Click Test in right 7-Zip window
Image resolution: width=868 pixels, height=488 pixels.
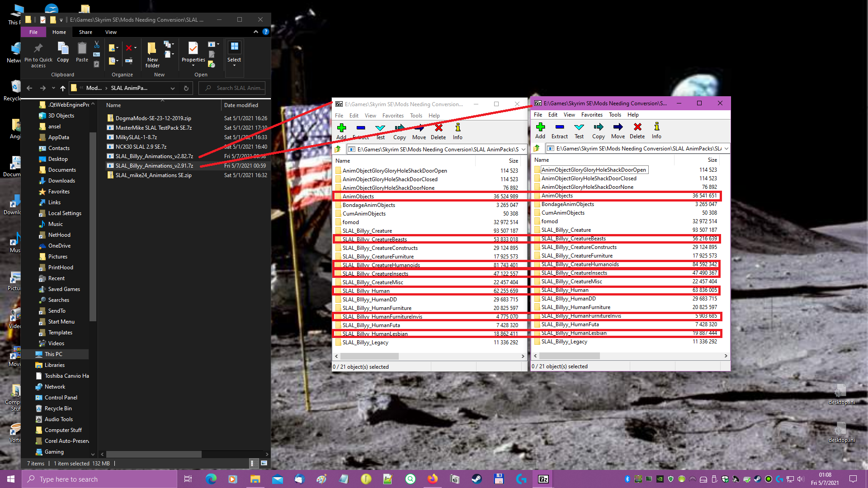coord(579,131)
